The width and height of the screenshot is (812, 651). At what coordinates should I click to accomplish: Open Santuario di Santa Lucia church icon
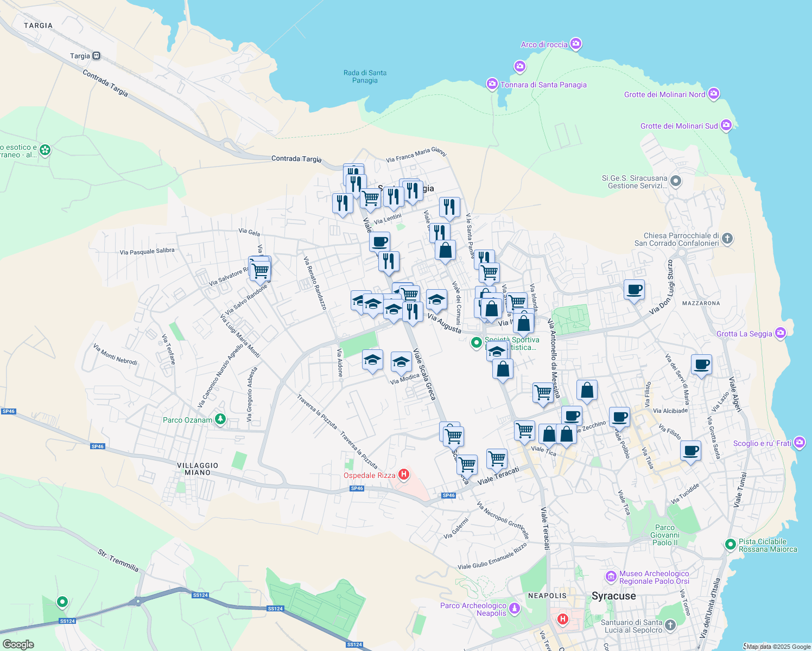670,626
